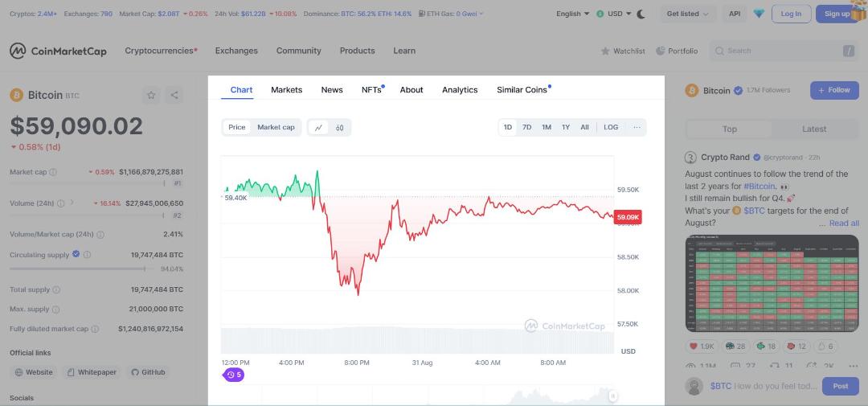Click Total supply info icon
The height and width of the screenshot is (406, 868).
[56, 289]
